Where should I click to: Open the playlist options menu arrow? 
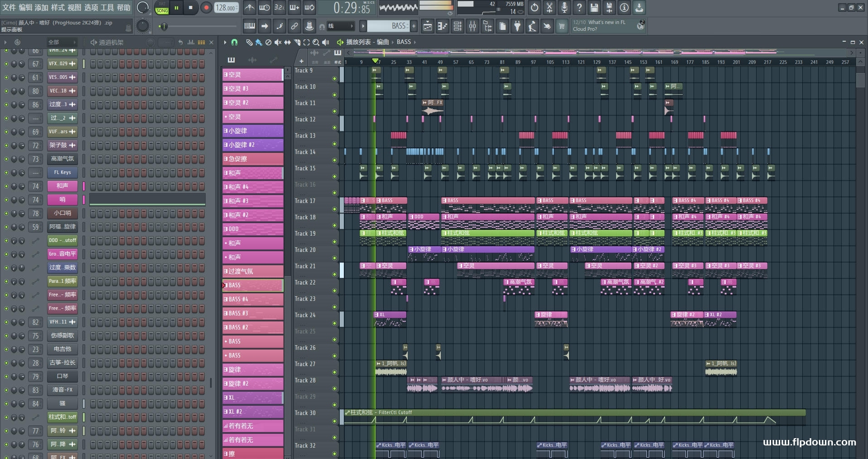[x=225, y=42]
